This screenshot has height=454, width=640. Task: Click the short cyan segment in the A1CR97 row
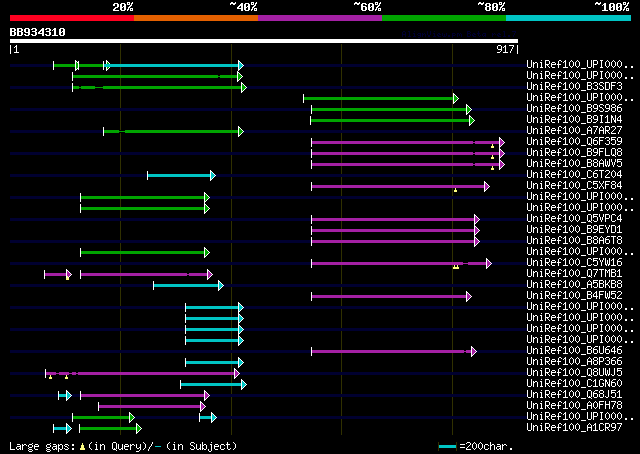pos(62,429)
